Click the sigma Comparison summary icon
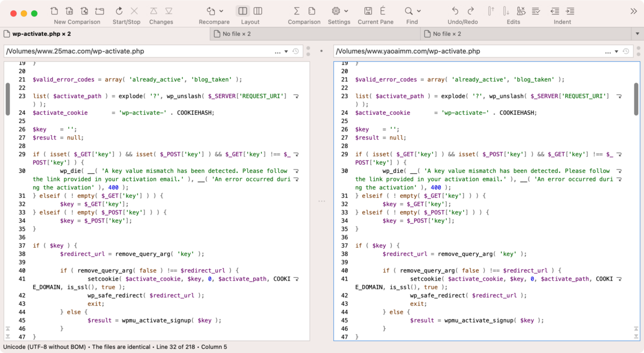 point(296,11)
